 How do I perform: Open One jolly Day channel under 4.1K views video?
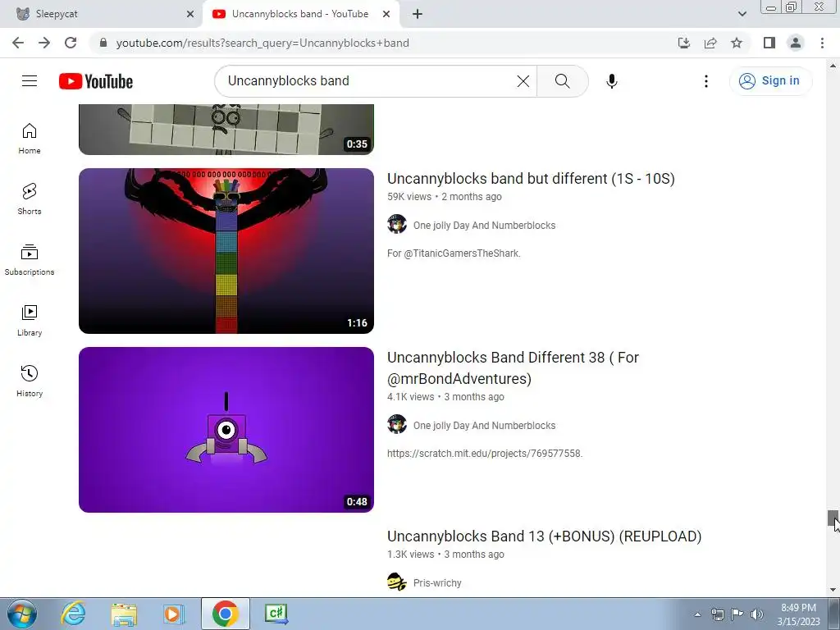(x=484, y=426)
